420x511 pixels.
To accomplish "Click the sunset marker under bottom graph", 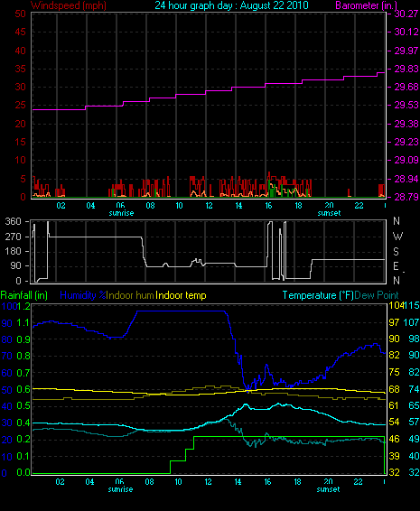I will (x=329, y=489).
